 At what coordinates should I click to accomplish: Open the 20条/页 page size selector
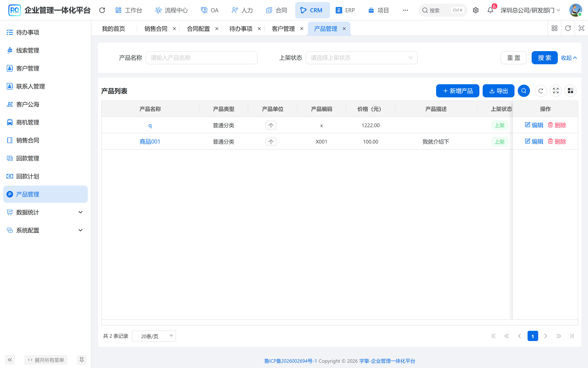point(154,336)
